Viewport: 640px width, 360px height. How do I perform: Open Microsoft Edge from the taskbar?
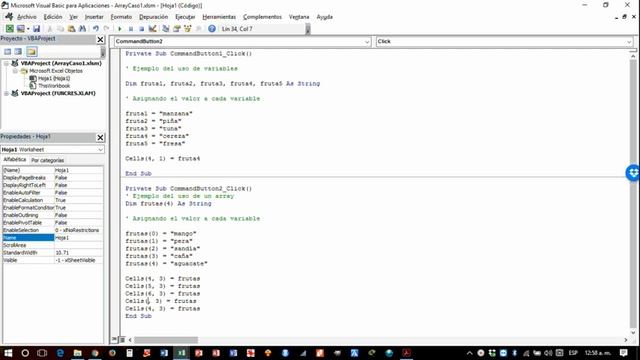click(x=60, y=353)
